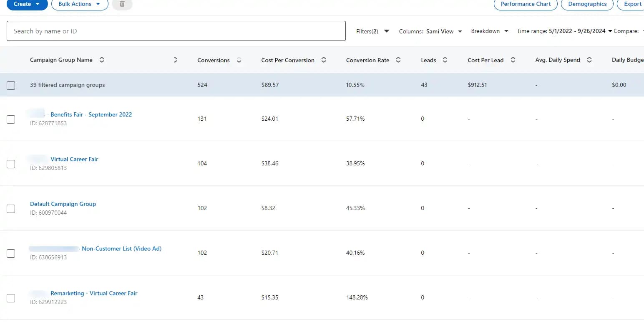The width and height of the screenshot is (644, 322).
Task: Click the trash delete icon
Action: coord(122,4)
